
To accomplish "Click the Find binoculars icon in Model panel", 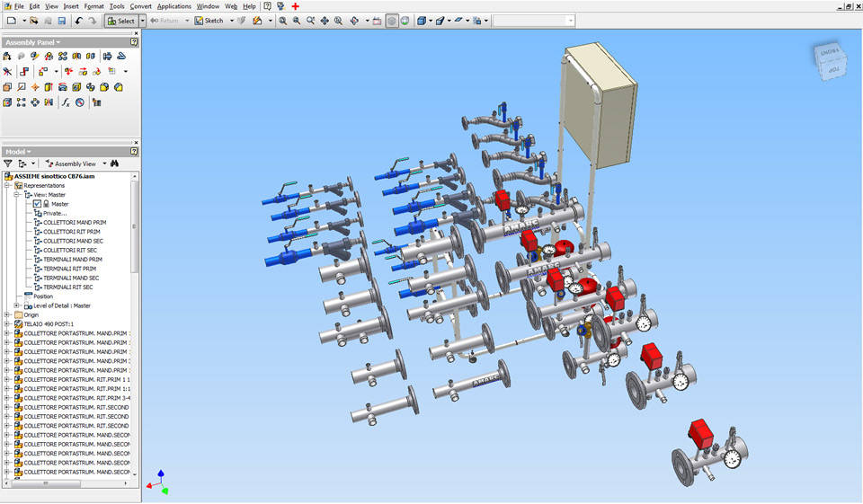I will click(x=114, y=164).
